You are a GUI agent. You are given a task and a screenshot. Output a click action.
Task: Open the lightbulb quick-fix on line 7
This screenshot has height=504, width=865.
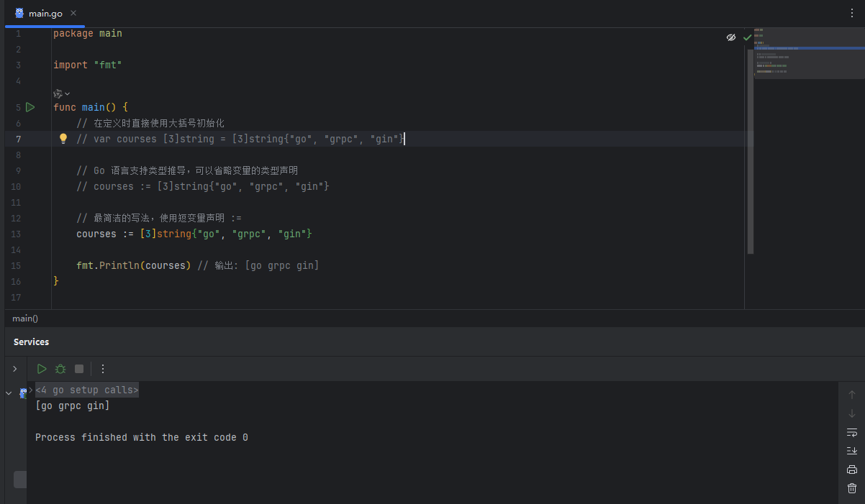(63, 139)
